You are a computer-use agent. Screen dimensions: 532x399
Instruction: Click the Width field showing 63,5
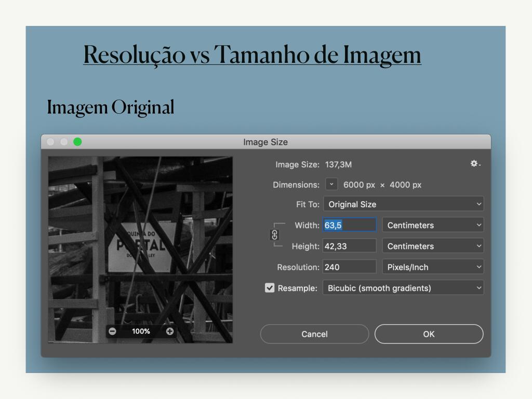coord(349,225)
